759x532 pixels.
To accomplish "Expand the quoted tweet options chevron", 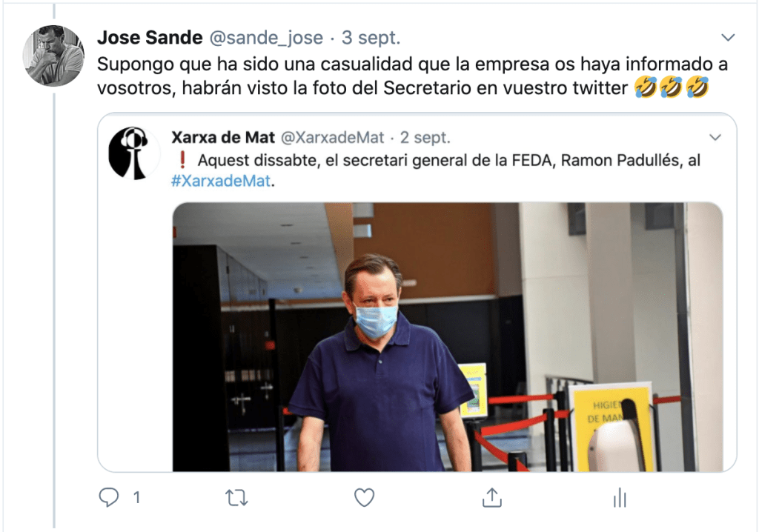I will tap(715, 138).
